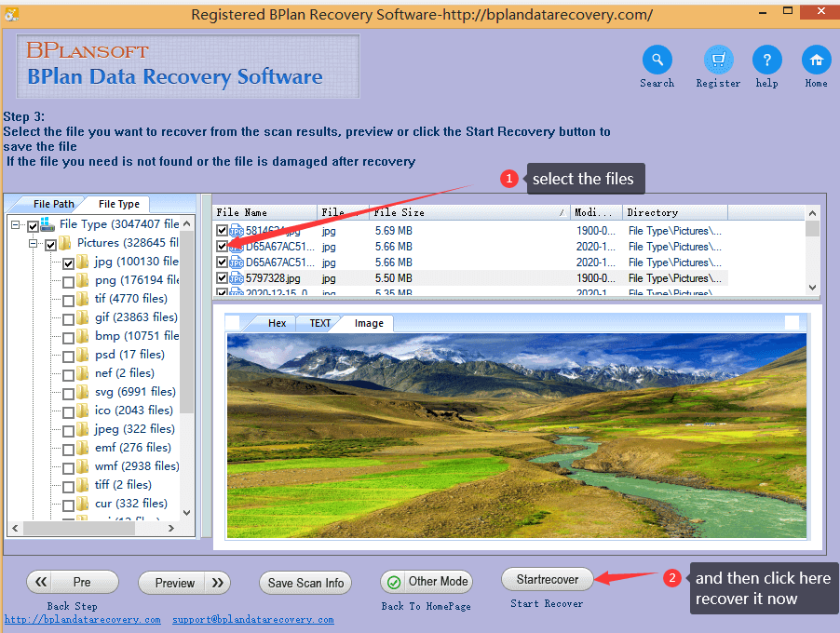
Task: Sort by File Size column header
Action: (468, 212)
